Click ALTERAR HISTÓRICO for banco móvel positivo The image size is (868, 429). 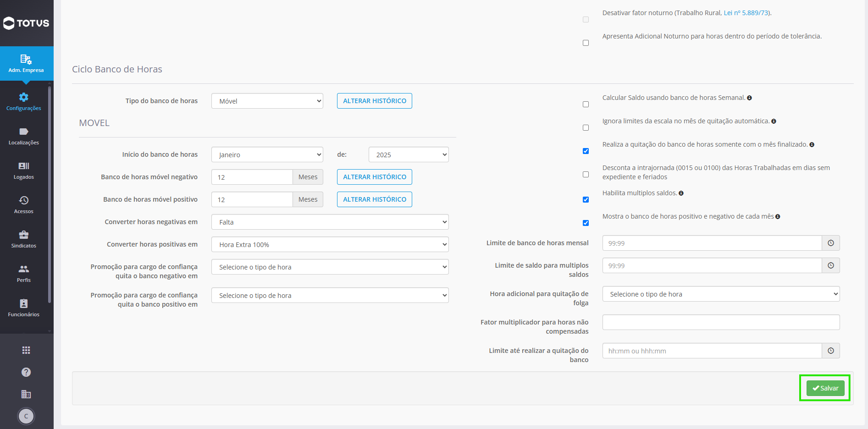click(375, 199)
